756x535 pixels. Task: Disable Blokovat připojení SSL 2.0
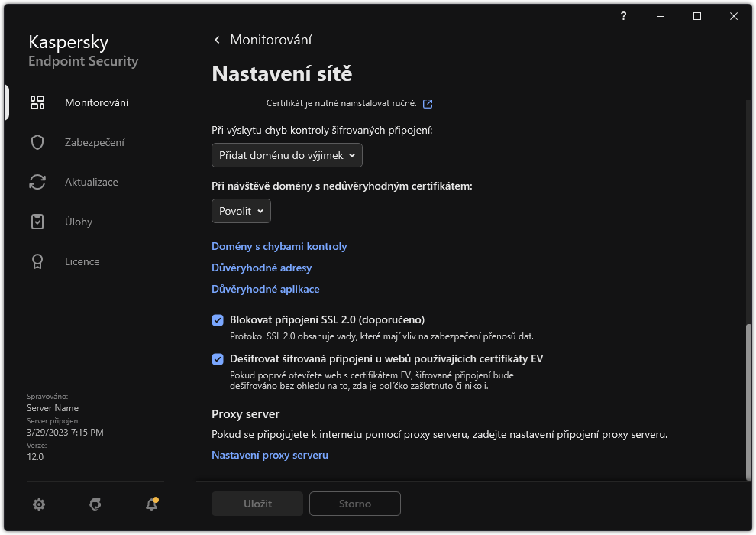point(218,319)
